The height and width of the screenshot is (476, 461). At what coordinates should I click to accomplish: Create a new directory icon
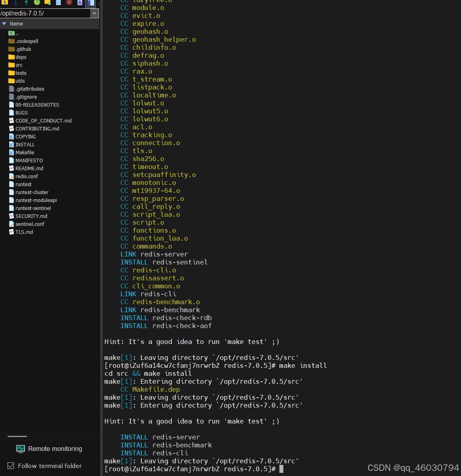tap(48, 2)
